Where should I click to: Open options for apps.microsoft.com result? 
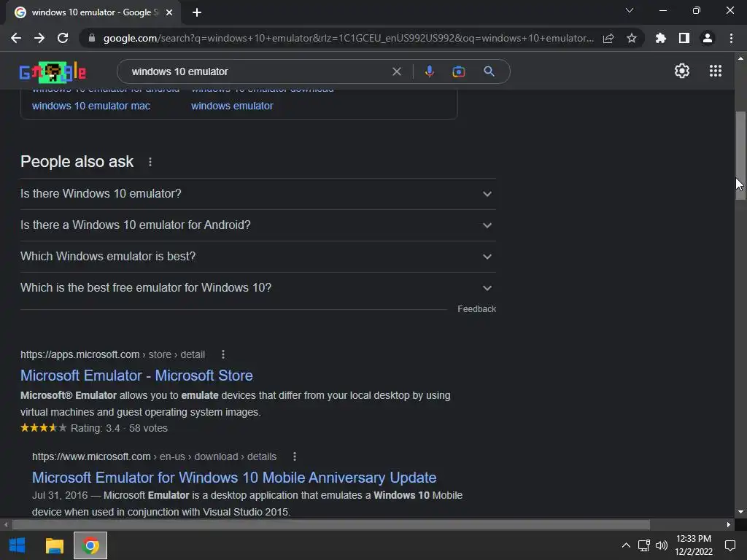point(223,354)
